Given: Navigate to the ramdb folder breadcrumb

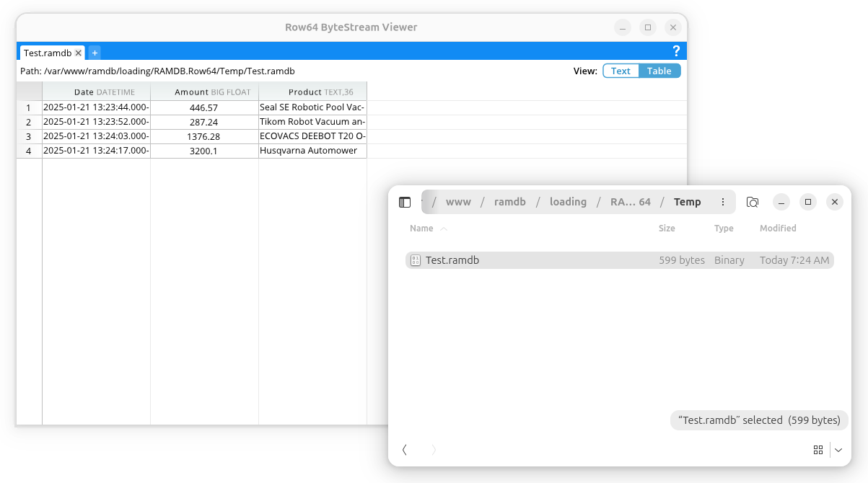Looking at the screenshot, I should (510, 202).
